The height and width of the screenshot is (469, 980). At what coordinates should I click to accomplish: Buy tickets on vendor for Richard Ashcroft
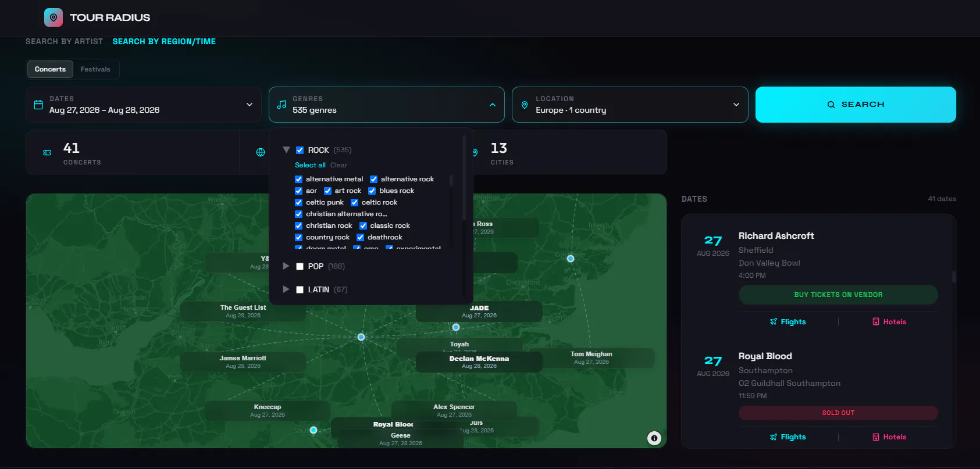(x=838, y=295)
